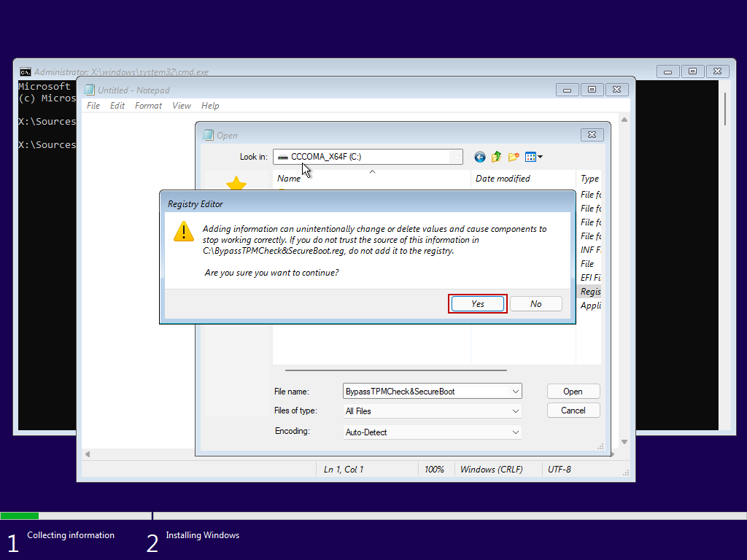Click the warning triangle icon in Registry Editor
The height and width of the screenshot is (560, 747).
coord(183,231)
